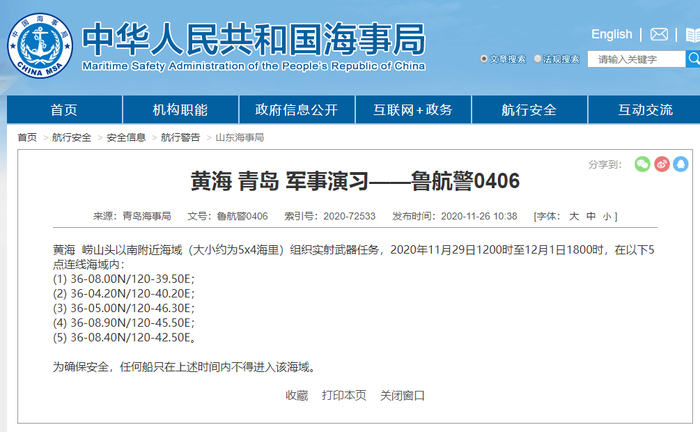Click the magnifier search button
Viewport: 700px width, 432px height.
(x=693, y=58)
